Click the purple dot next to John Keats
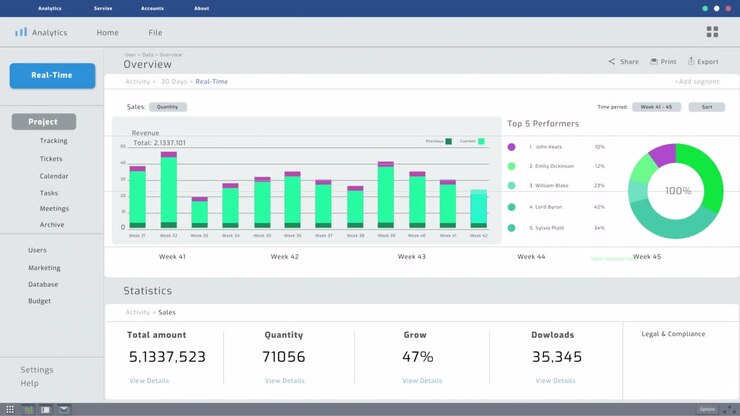Viewport: 740px width, 416px height. (511, 147)
